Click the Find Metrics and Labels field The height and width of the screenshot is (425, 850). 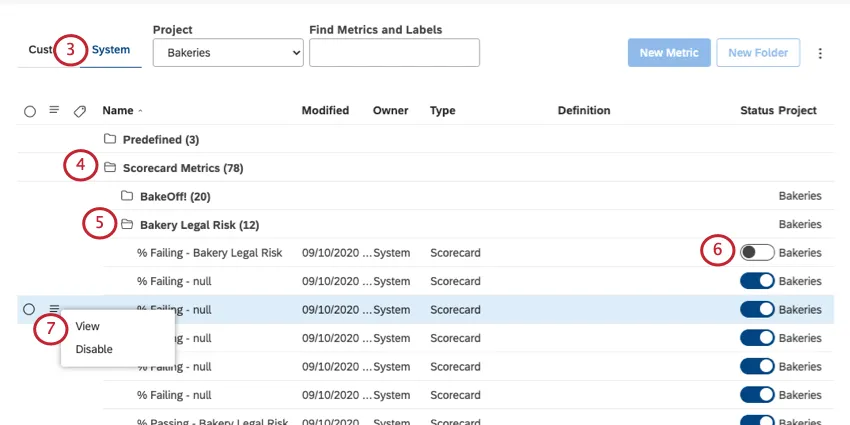[394, 53]
